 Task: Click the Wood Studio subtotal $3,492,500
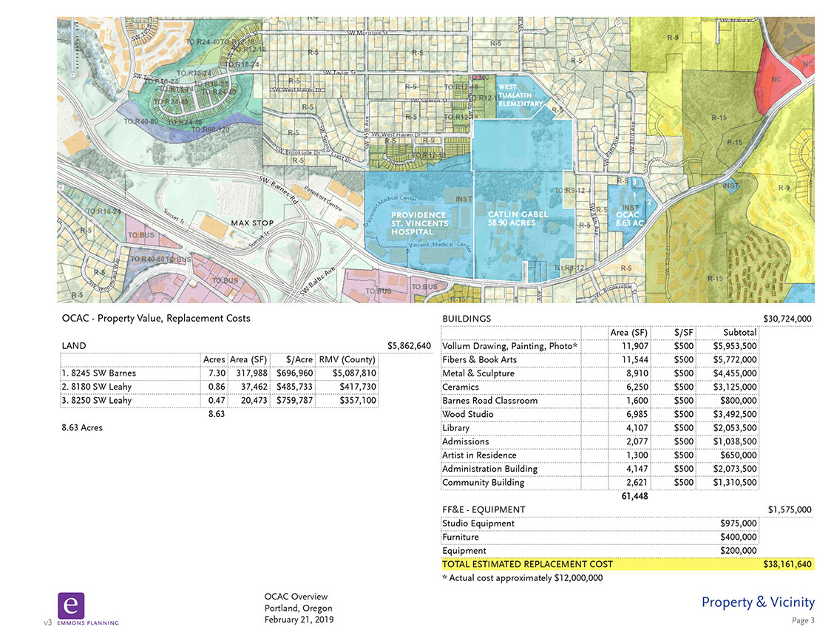(x=734, y=415)
